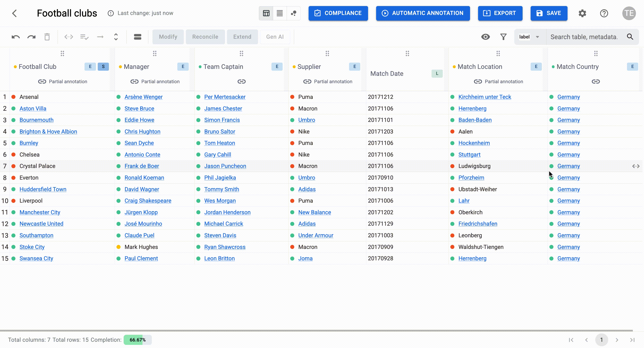Viewport: 644px width, 348px height.
Task: Go to the next page arrow
Action: tap(617, 340)
